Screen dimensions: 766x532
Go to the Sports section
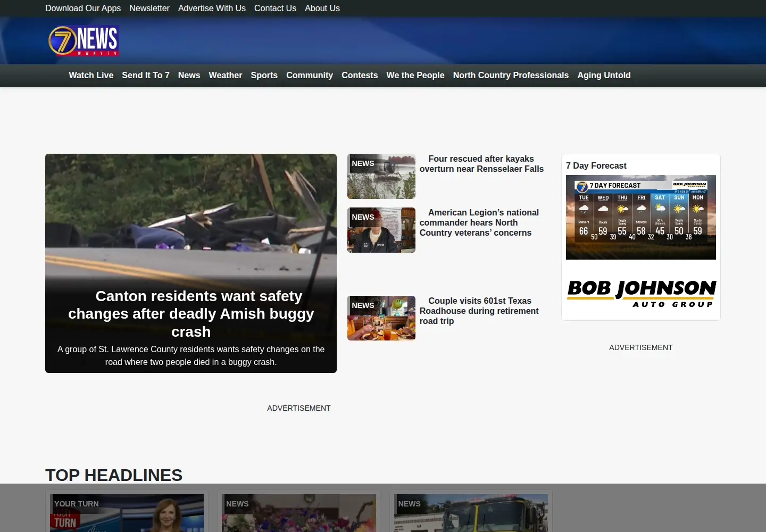pos(264,76)
